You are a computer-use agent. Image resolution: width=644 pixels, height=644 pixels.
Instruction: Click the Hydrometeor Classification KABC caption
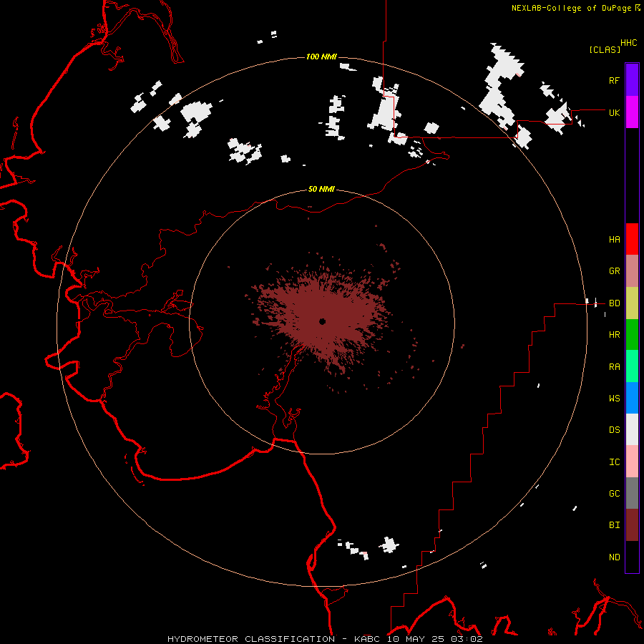pos(325,639)
